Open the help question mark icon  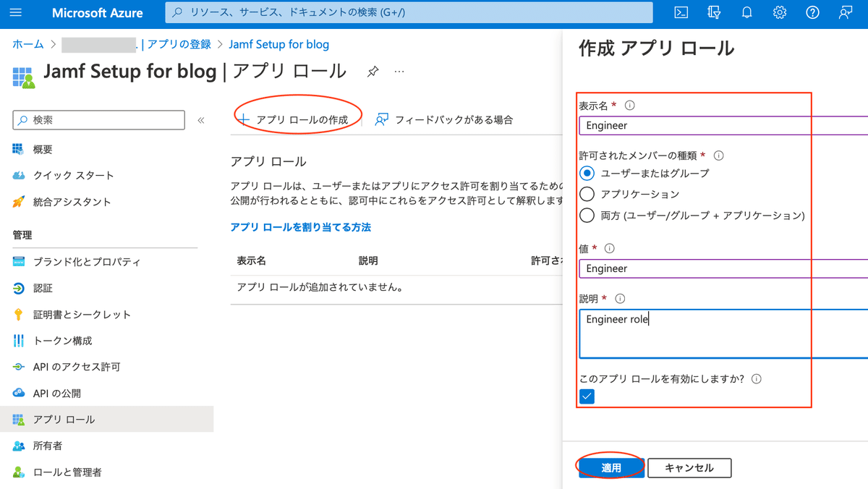point(812,12)
